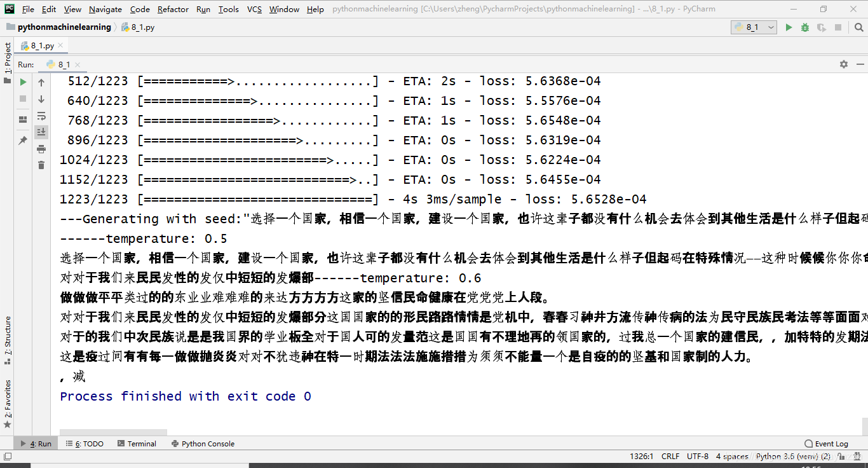The height and width of the screenshot is (468, 868).
Task: Open the Event Log
Action: [826, 444]
